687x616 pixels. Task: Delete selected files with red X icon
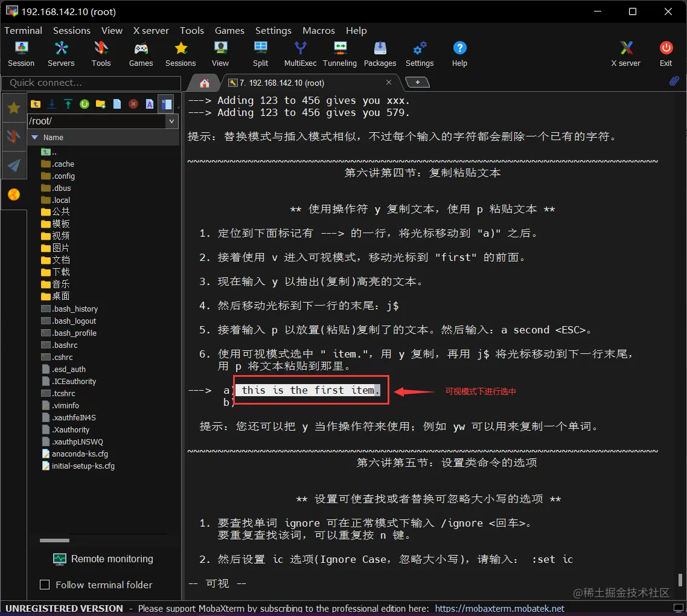[133, 104]
